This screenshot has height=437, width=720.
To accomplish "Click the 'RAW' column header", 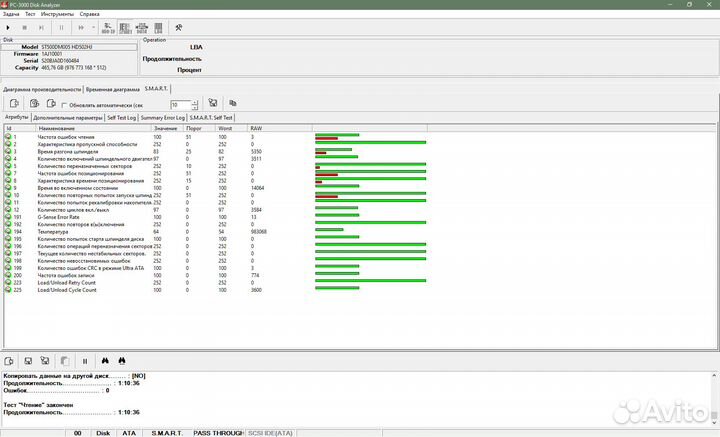I will coord(256,128).
